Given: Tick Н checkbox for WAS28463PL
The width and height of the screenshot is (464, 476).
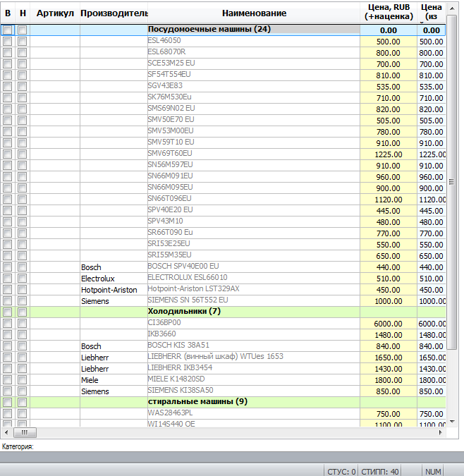Looking at the screenshot, I should [x=22, y=413].
